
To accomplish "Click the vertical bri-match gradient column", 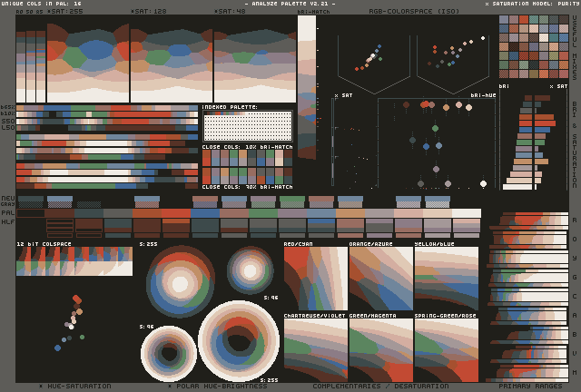I will [307, 87].
